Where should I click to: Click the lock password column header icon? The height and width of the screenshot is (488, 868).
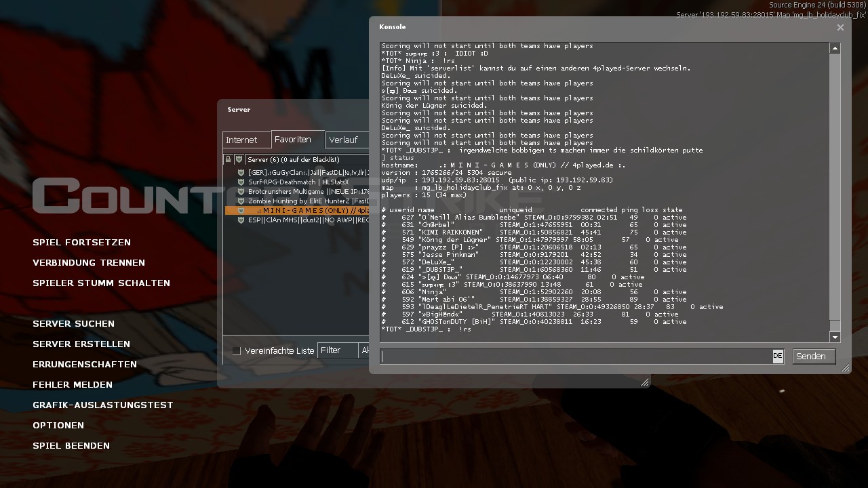[228, 160]
